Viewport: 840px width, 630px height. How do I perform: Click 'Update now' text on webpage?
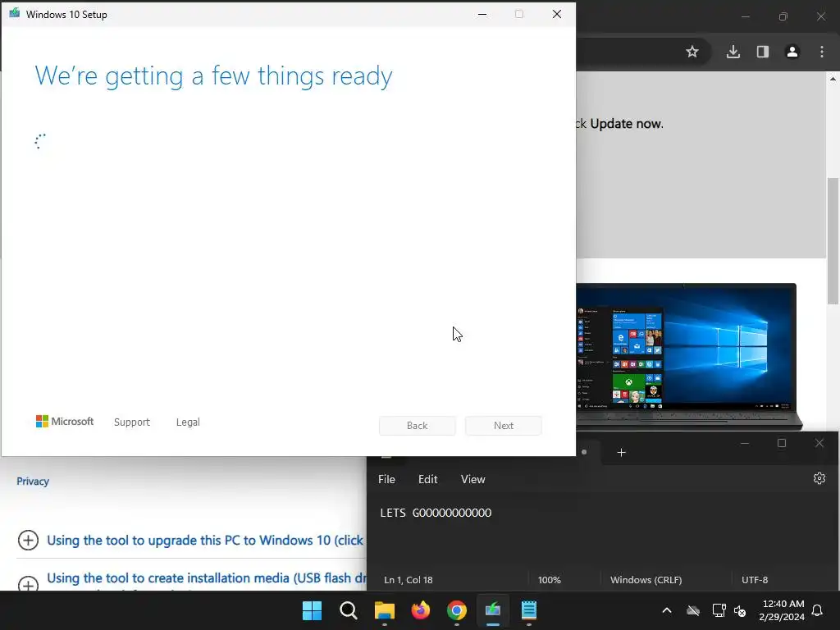pos(626,124)
